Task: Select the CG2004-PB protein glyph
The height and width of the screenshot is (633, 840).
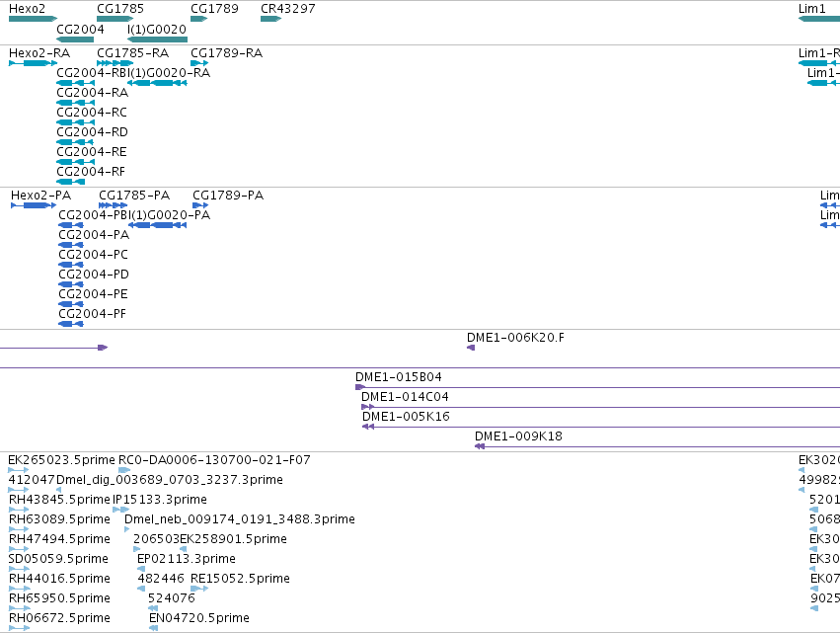Action: coord(71,225)
